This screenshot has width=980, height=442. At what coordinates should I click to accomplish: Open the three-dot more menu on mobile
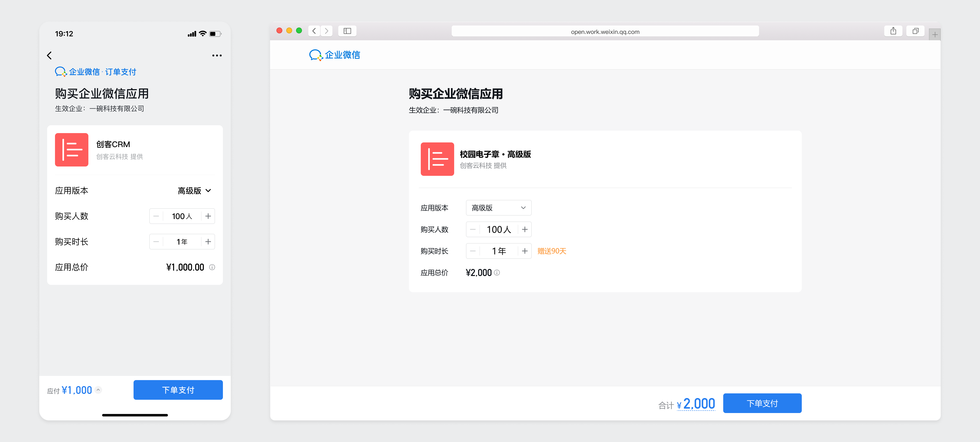[217, 55]
